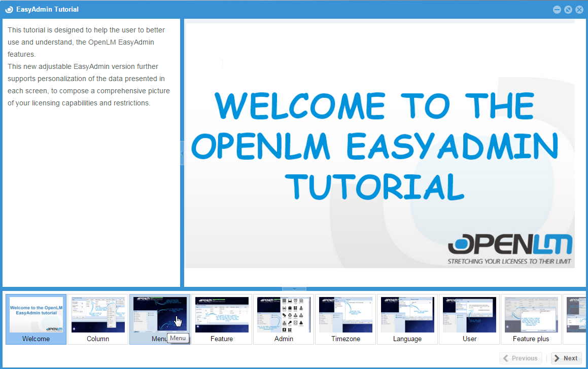Collapse the bottom thumbnail strip
The width and height of the screenshot is (588, 369).
(294, 289)
